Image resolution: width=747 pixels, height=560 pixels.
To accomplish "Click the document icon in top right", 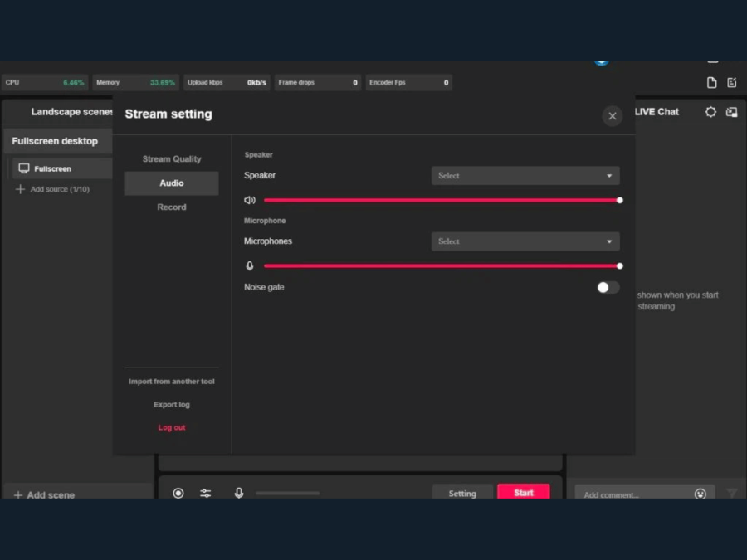I will click(711, 82).
